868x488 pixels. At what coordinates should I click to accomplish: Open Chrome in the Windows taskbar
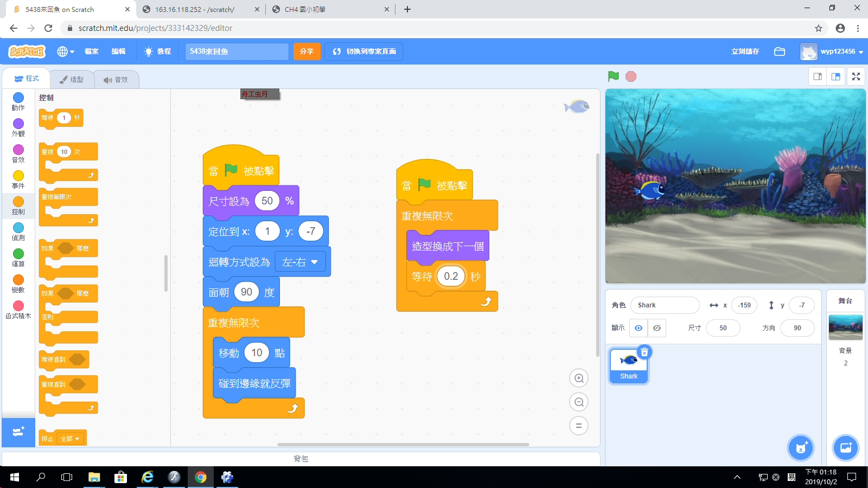point(201,477)
